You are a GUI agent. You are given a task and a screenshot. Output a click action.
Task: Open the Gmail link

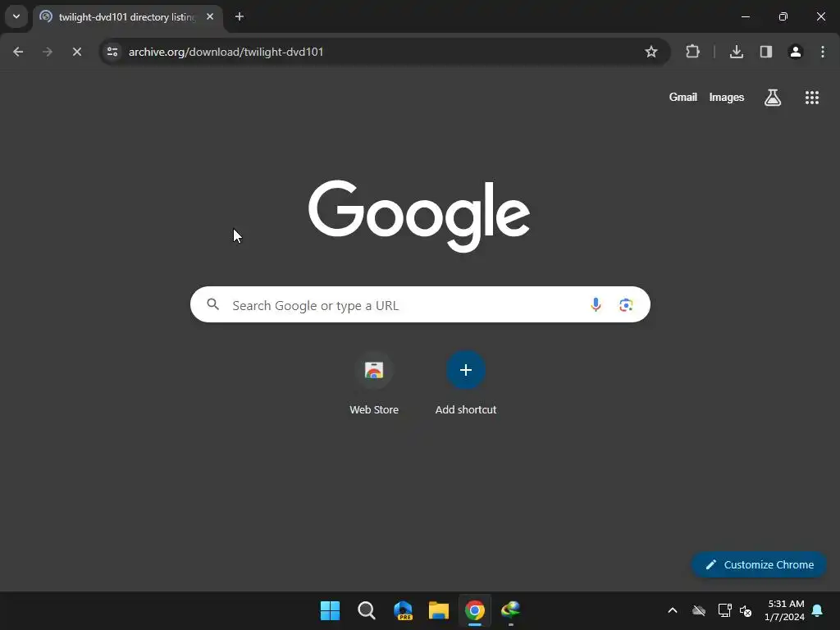point(683,97)
